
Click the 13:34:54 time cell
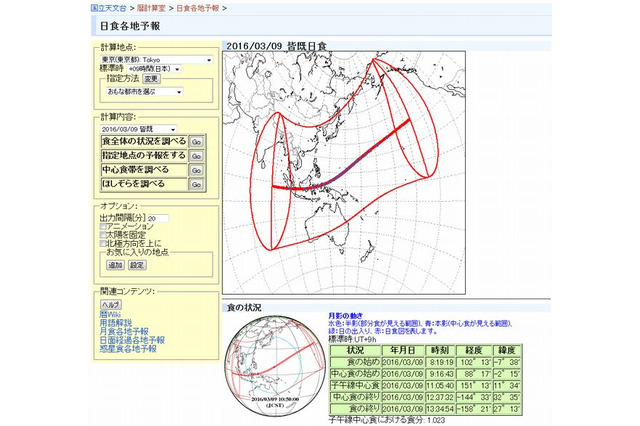click(x=440, y=408)
